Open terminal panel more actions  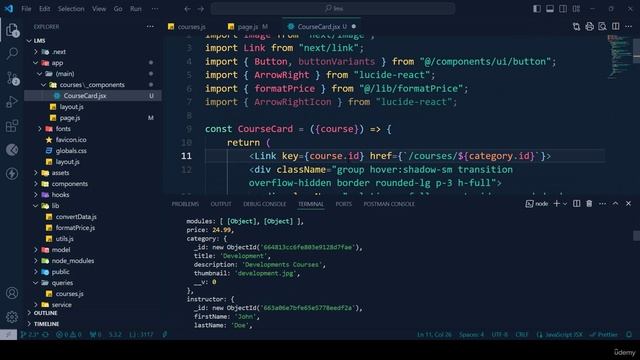tap(602, 204)
